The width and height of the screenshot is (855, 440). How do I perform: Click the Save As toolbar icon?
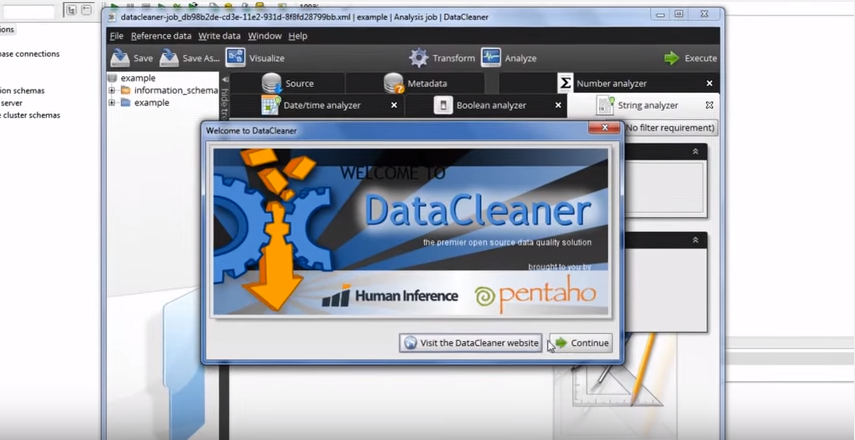tap(169, 58)
